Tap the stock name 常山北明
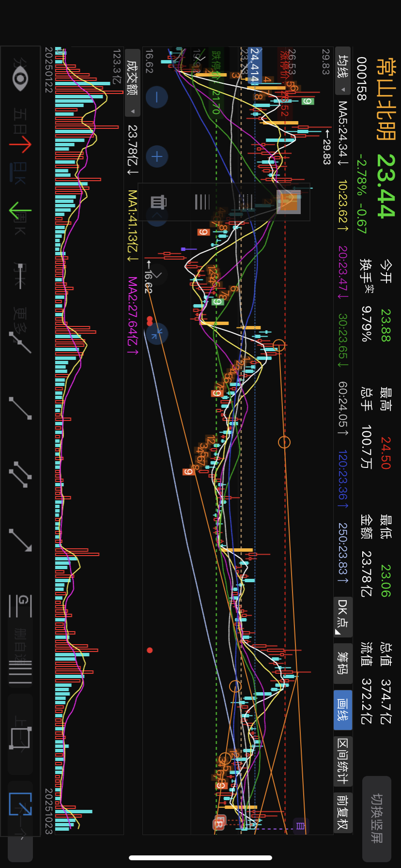The width and height of the screenshot is (401, 868). [x=386, y=99]
